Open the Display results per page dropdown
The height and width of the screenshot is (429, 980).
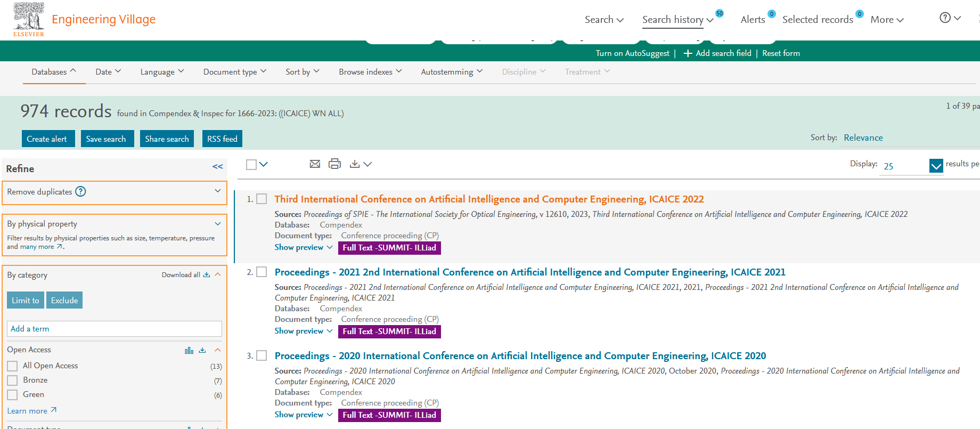point(936,166)
